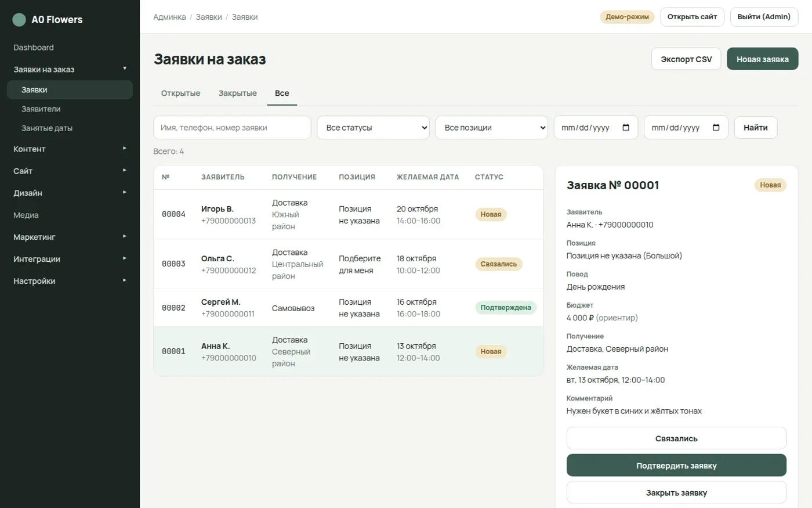This screenshot has width=812, height=508.
Task: Click the Найти search button
Action: coord(755,128)
